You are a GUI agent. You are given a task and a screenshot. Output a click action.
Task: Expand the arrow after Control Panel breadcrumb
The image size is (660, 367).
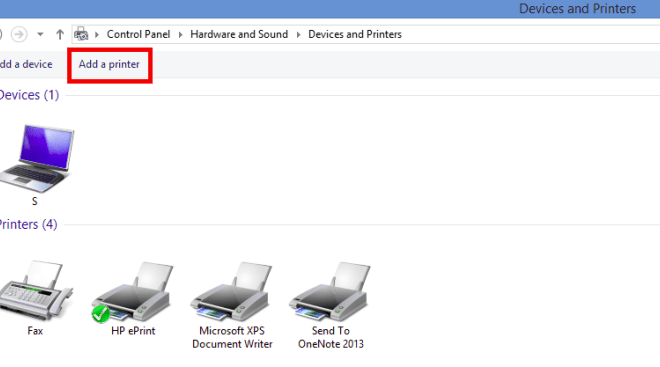[x=181, y=35]
